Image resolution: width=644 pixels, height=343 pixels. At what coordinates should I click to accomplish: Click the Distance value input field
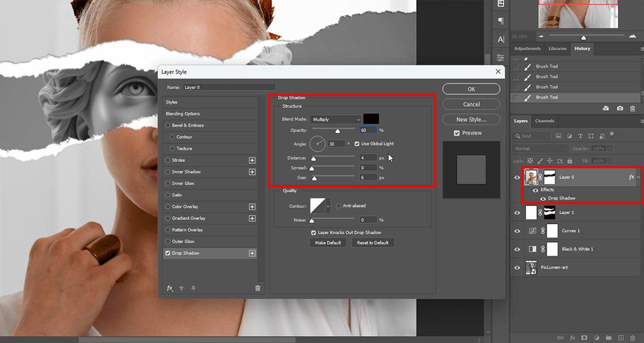tap(368, 158)
